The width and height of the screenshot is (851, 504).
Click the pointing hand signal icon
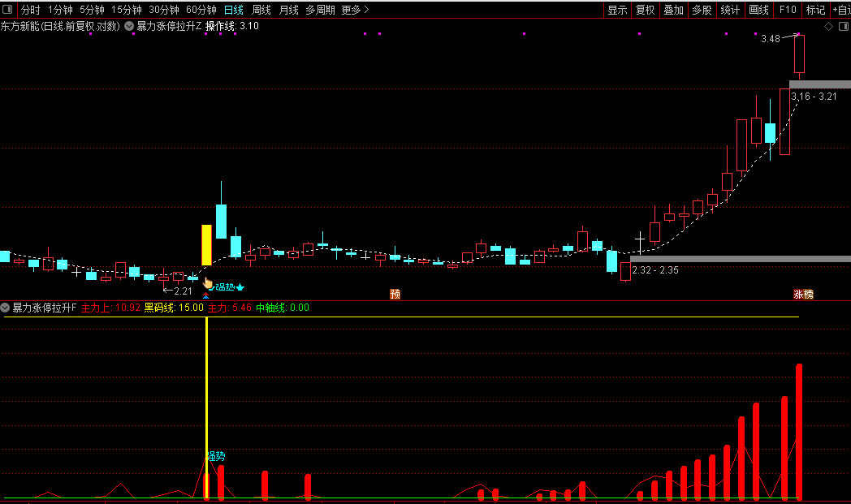coord(208,282)
